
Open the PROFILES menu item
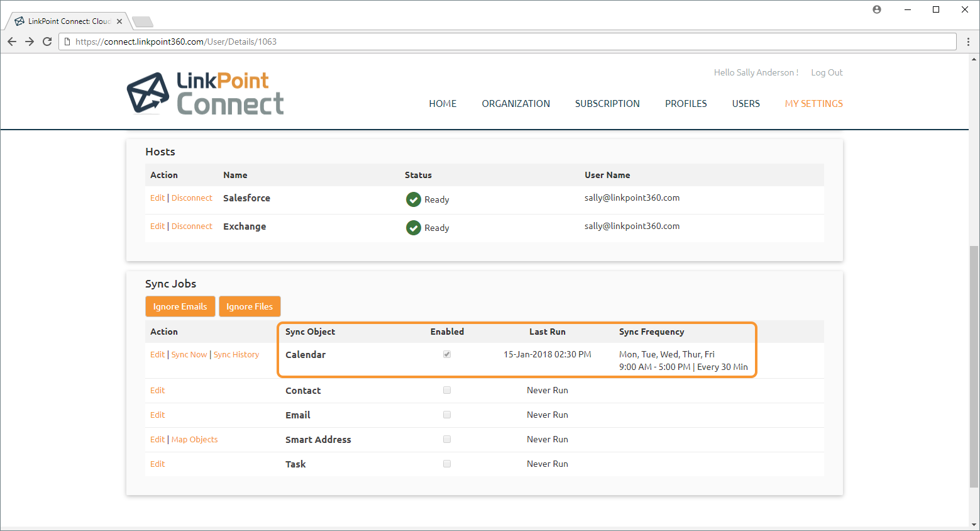point(686,104)
